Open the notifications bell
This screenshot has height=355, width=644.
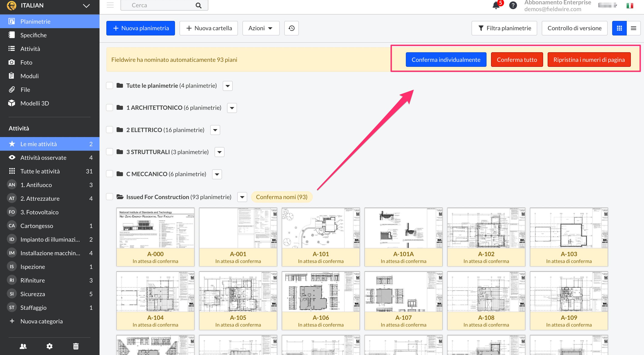point(496,5)
